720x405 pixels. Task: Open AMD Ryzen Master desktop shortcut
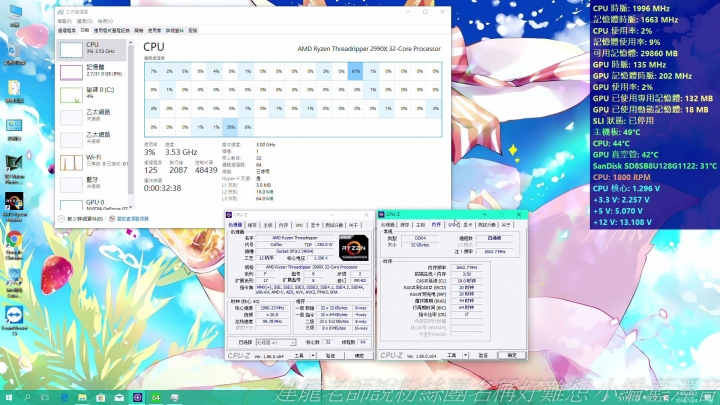pos(14,206)
